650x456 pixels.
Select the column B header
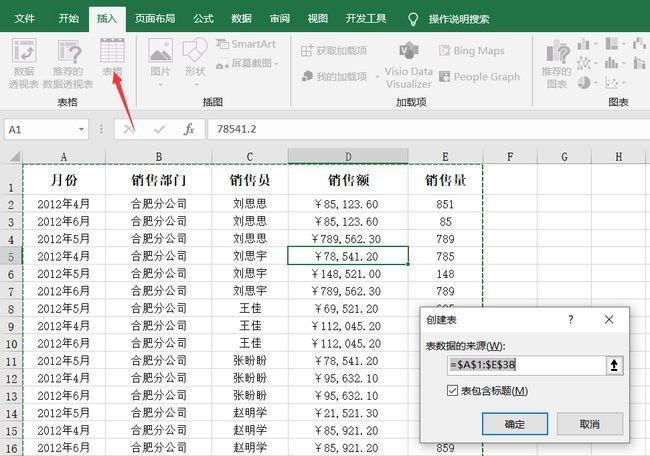click(x=158, y=156)
